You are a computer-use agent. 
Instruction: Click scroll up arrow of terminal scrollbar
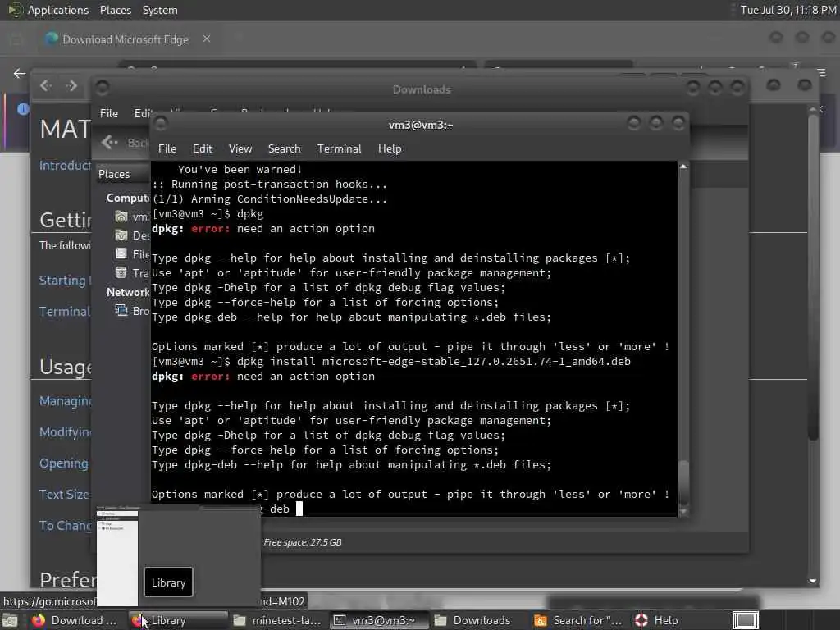(x=683, y=167)
